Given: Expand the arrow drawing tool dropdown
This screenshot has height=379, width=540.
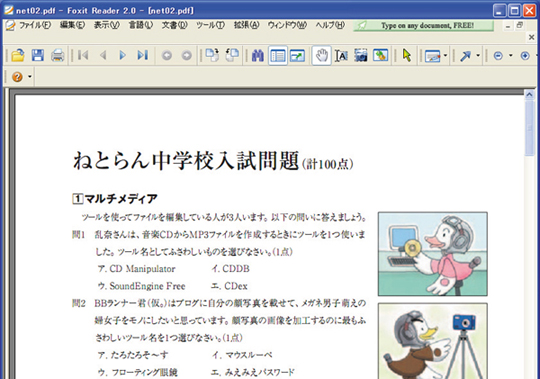Looking at the screenshot, I should [478, 55].
